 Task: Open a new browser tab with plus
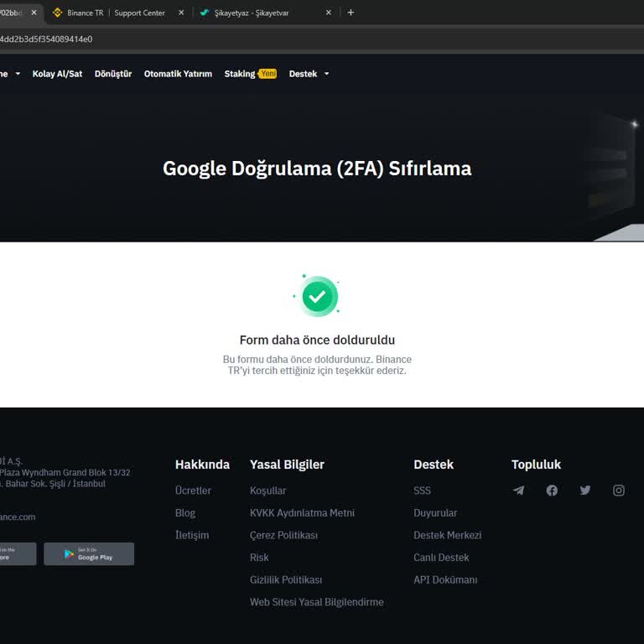coord(351,13)
